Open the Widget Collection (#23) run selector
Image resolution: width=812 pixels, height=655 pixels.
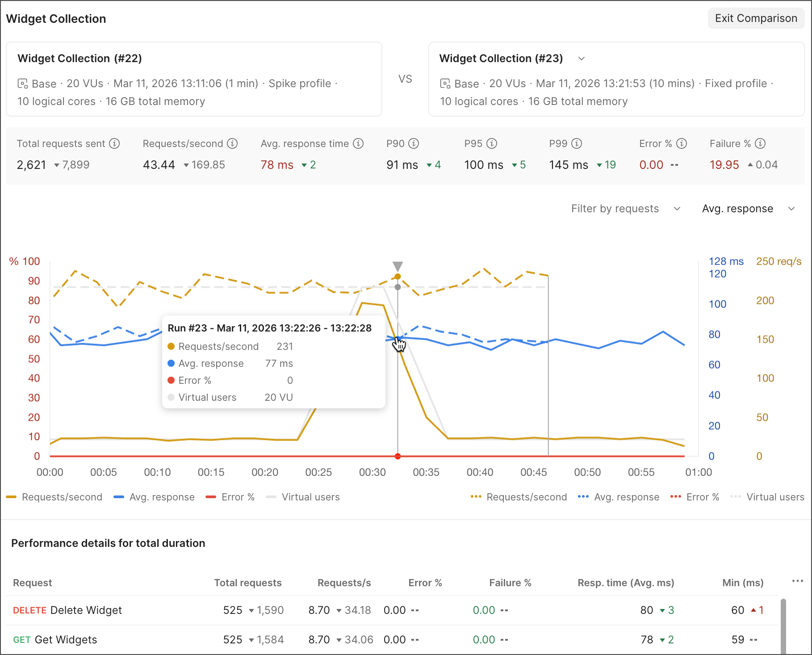pos(582,59)
